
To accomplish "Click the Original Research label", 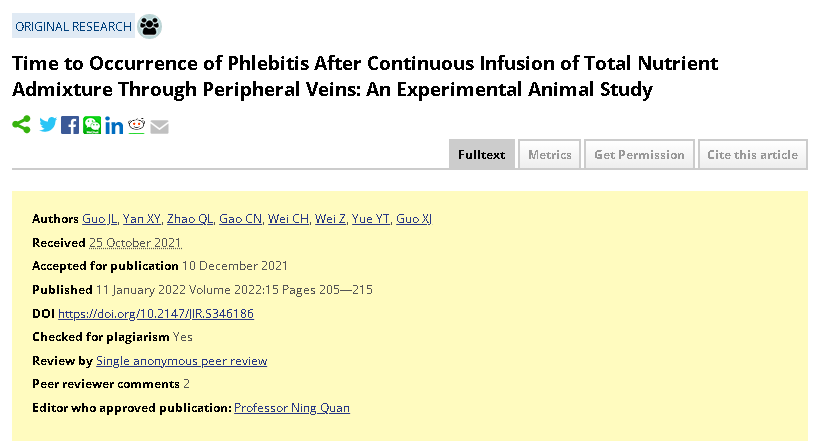I will (x=73, y=26).
